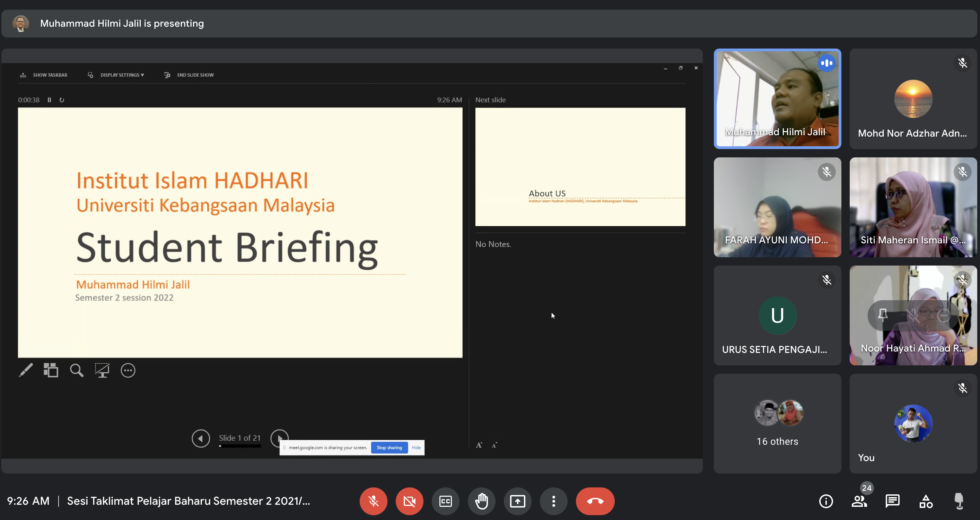Select the pen and laser pointer tool
Viewport: 980px width, 520px height.
coord(26,370)
